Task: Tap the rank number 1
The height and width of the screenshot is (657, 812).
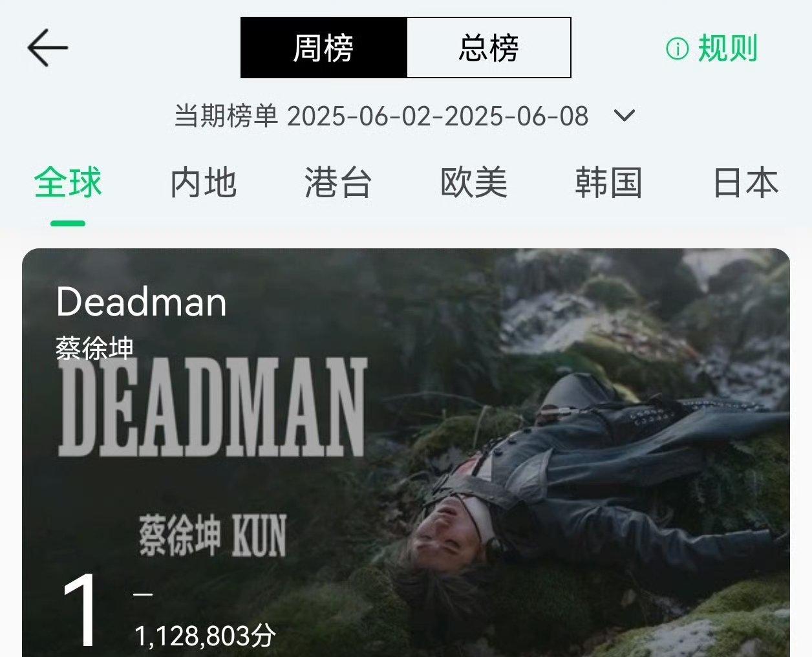Action: (x=81, y=610)
